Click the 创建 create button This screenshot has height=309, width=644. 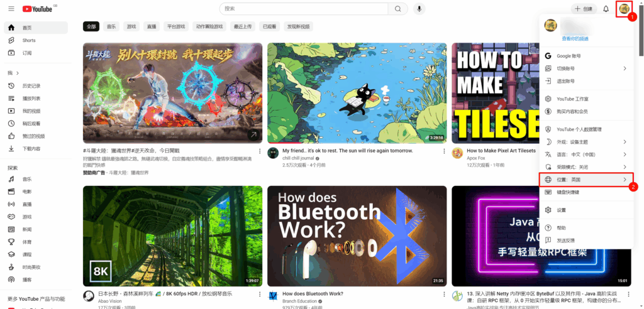(584, 9)
